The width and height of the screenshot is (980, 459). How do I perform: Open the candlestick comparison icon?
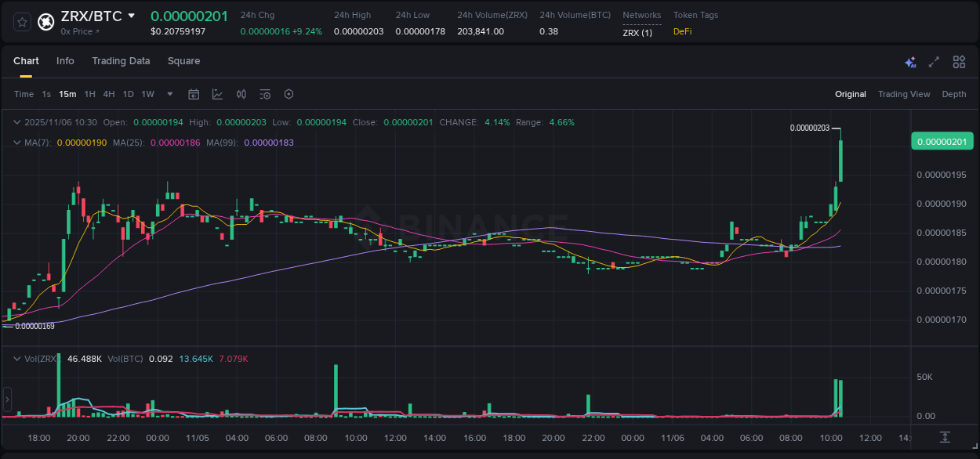click(x=241, y=94)
